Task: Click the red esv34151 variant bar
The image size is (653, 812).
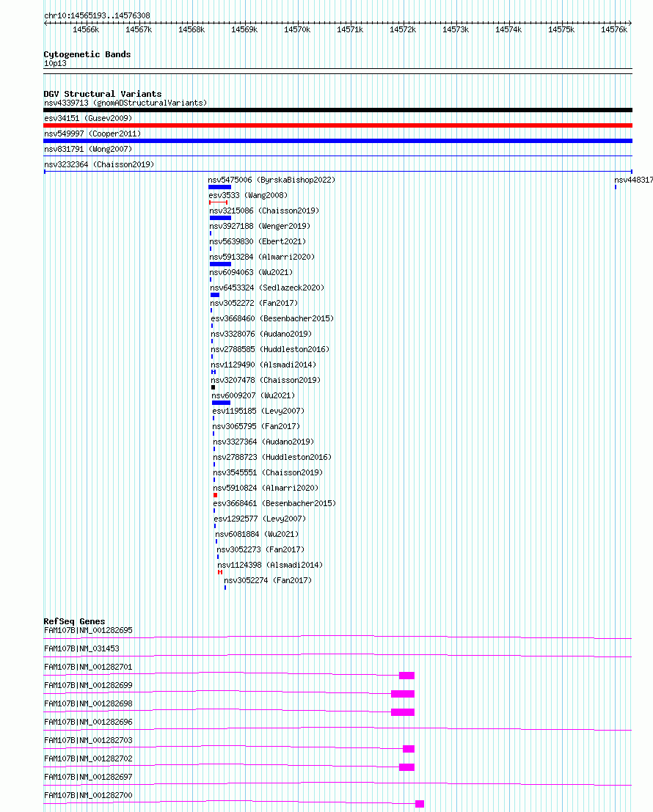Action: 338,125
